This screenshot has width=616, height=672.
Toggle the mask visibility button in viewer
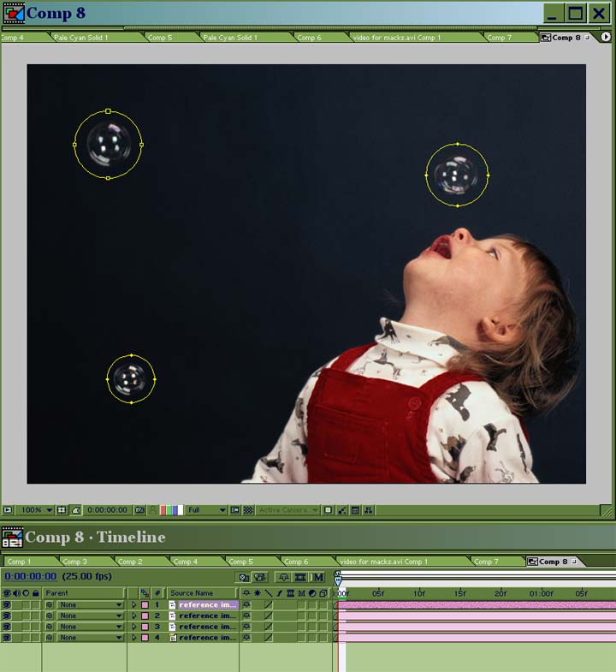click(x=76, y=510)
